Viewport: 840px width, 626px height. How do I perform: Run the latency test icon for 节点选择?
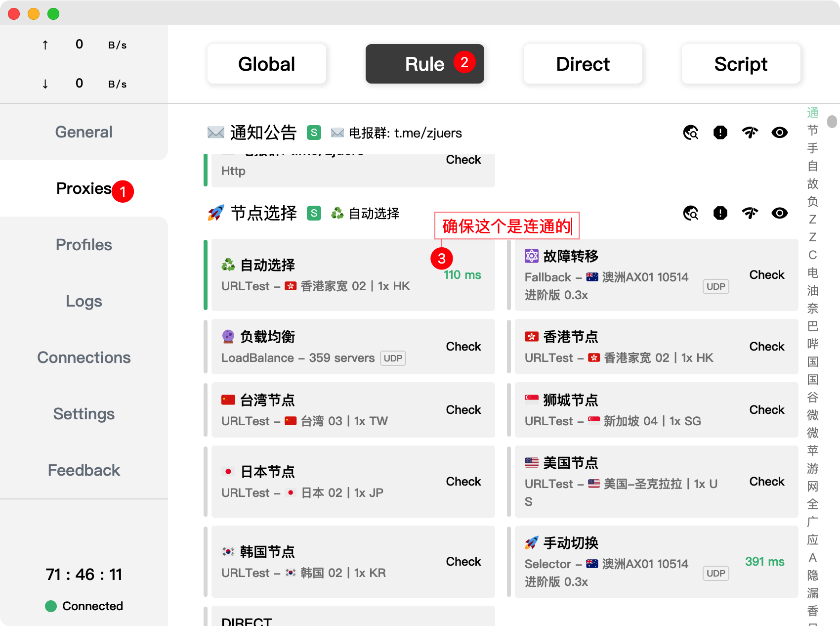[750, 213]
